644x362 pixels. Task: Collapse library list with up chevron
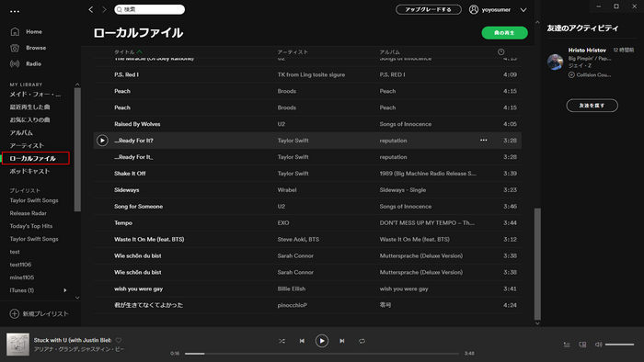77,85
